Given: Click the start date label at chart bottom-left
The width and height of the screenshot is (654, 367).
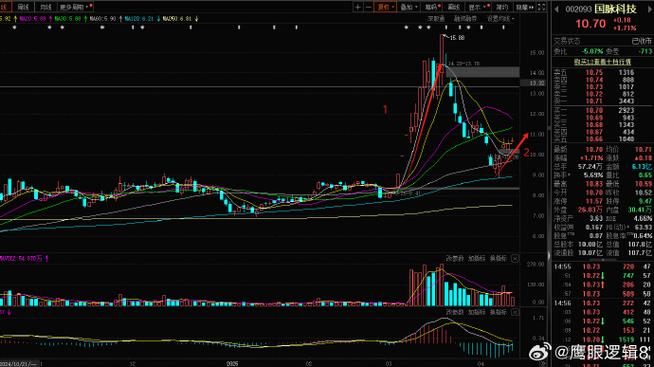Looking at the screenshot, I should click(19, 364).
